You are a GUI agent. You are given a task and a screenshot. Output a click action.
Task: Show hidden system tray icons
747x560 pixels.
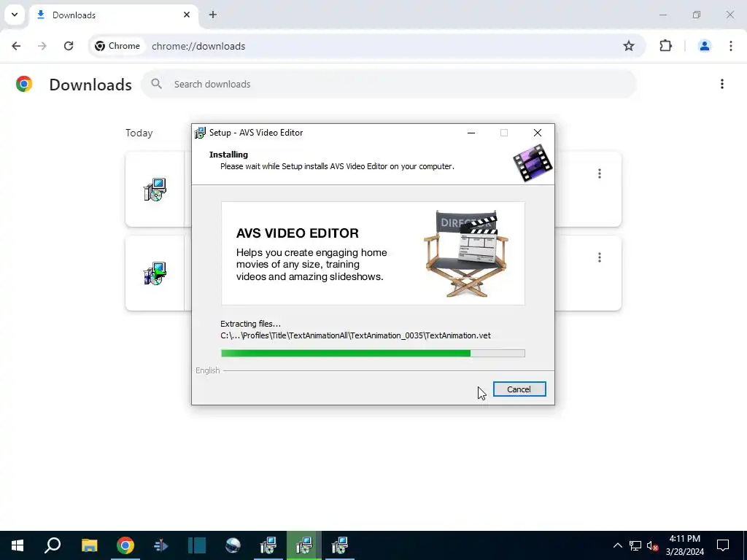pyautogui.click(x=617, y=545)
